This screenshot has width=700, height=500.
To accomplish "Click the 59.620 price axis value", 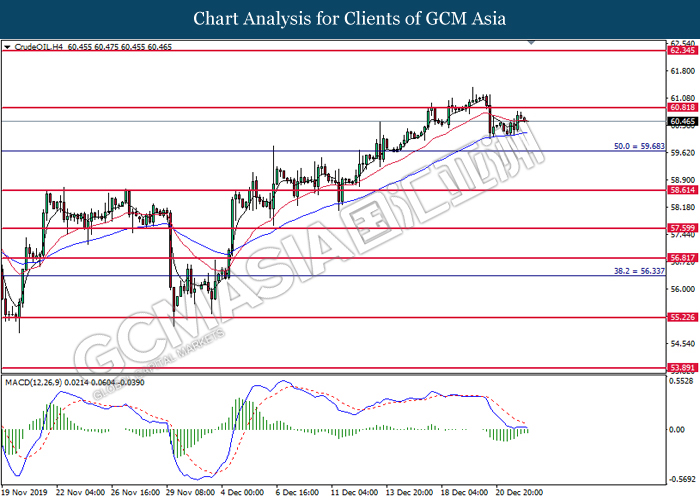I will pos(683,153).
